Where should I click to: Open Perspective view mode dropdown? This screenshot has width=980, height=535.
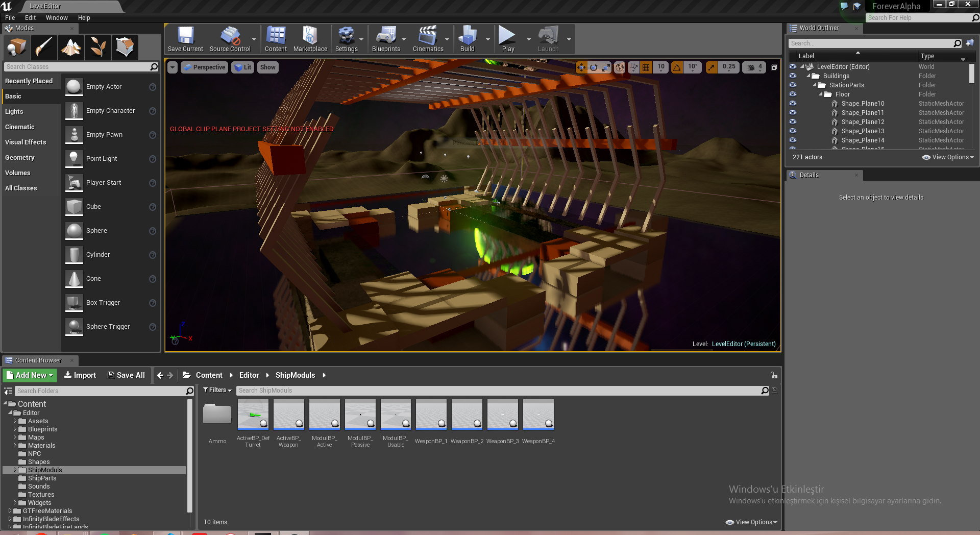(204, 67)
